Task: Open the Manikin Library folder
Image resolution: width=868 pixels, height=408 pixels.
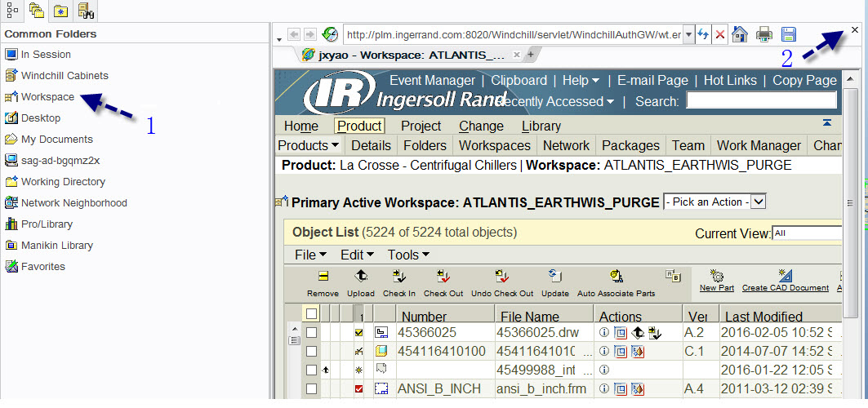Action: pos(48,245)
